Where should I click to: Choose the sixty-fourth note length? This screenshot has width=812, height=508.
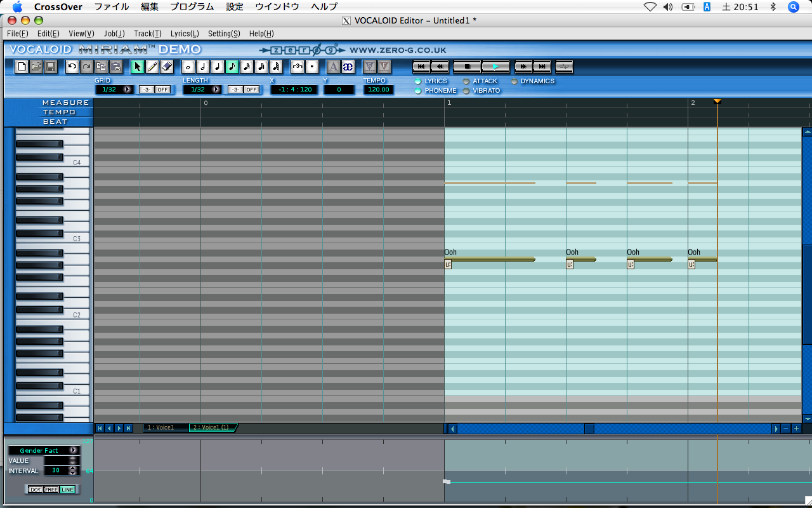click(x=276, y=67)
